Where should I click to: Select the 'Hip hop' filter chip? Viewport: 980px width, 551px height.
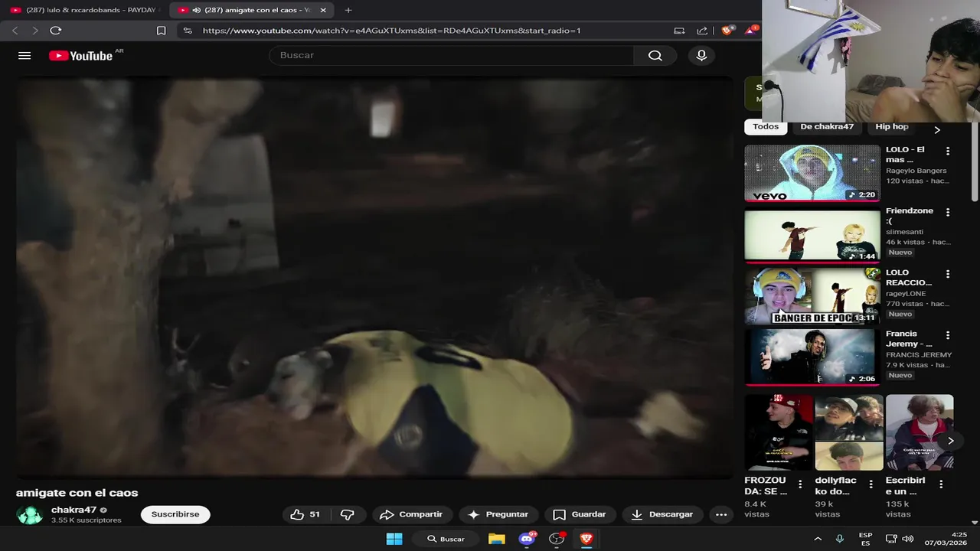point(892,127)
